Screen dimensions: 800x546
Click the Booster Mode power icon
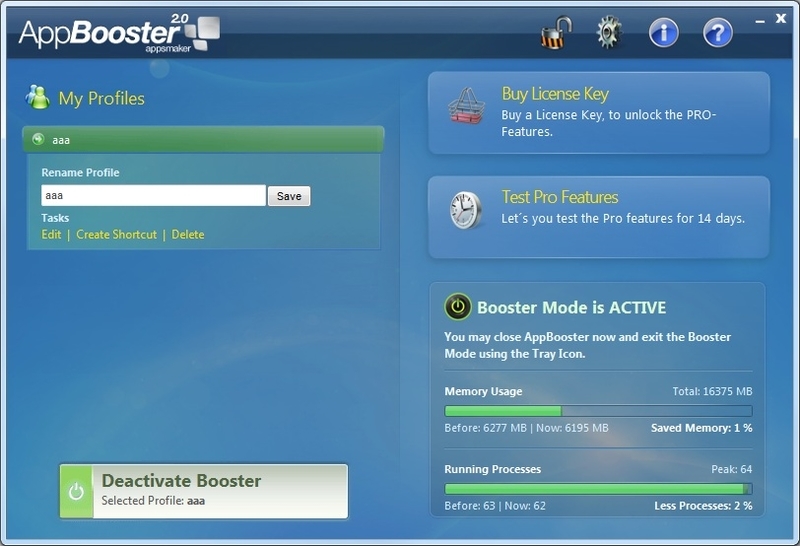click(x=458, y=307)
